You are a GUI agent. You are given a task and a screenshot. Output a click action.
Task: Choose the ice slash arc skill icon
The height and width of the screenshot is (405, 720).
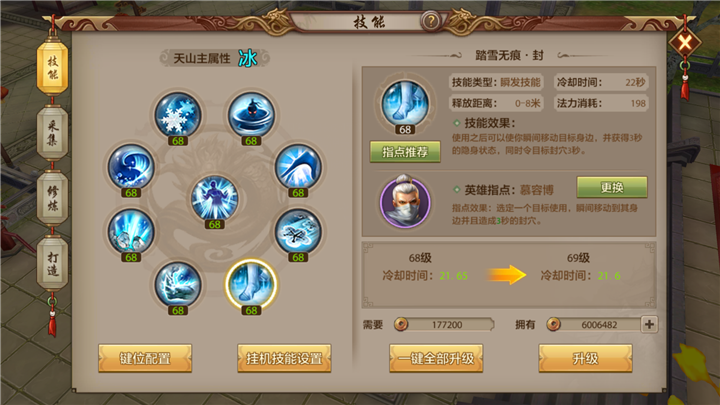298,167
